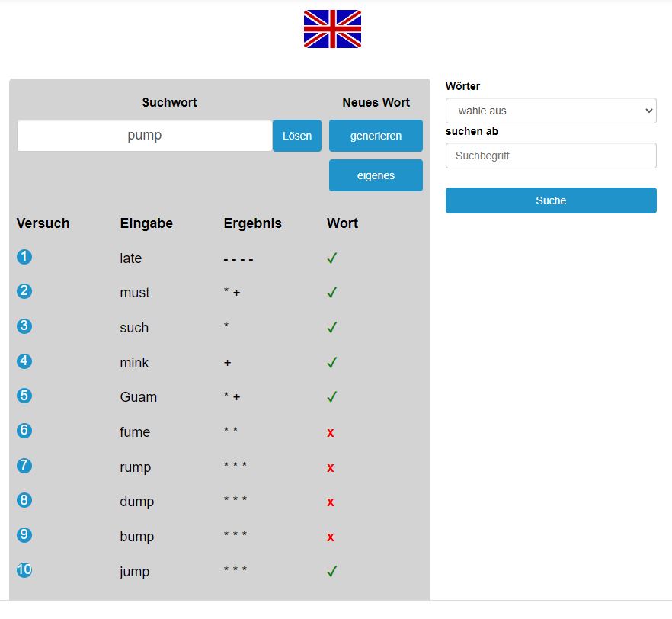
Task: Click the guessed word 'Guam'
Action: click(x=138, y=397)
